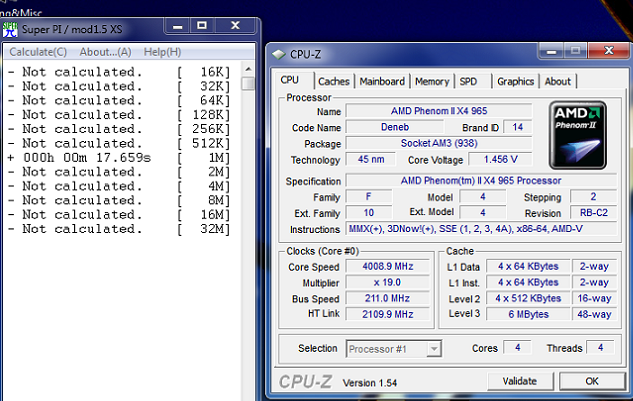Switch to the SPD tab in CPU-Z
This screenshot has height=401, width=633.
468,82
